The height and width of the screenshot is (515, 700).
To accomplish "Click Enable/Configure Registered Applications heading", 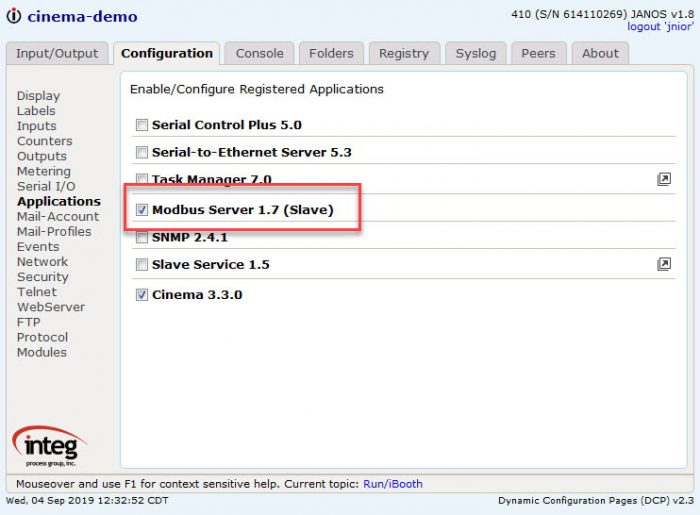I will [x=257, y=89].
